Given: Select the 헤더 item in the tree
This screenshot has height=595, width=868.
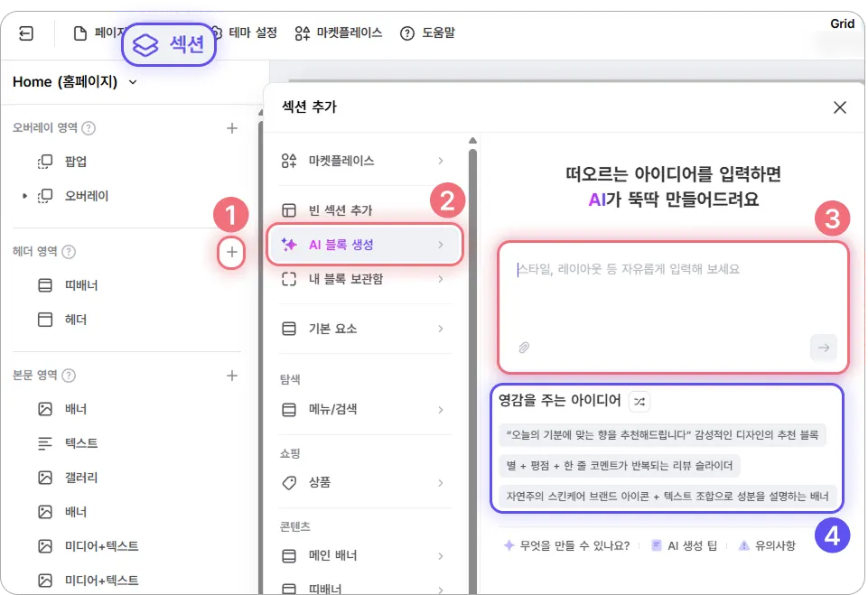Looking at the screenshot, I should click(x=76, y=320).
